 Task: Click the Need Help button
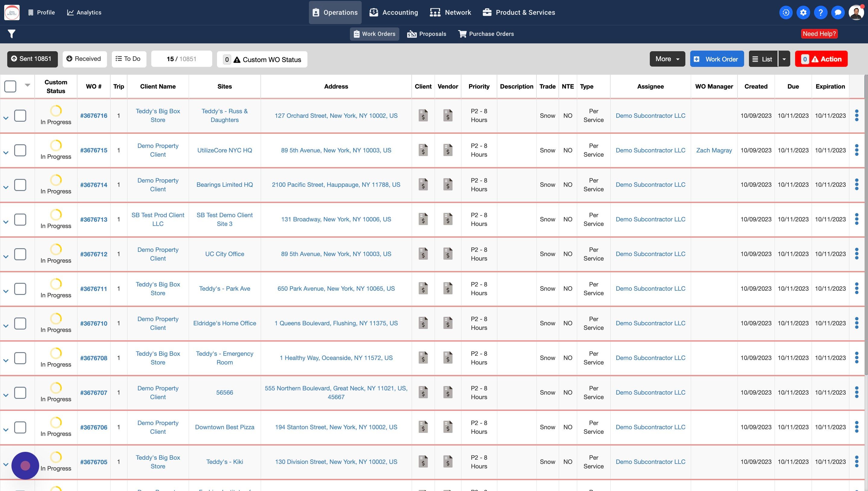click(x=819, y=34)
